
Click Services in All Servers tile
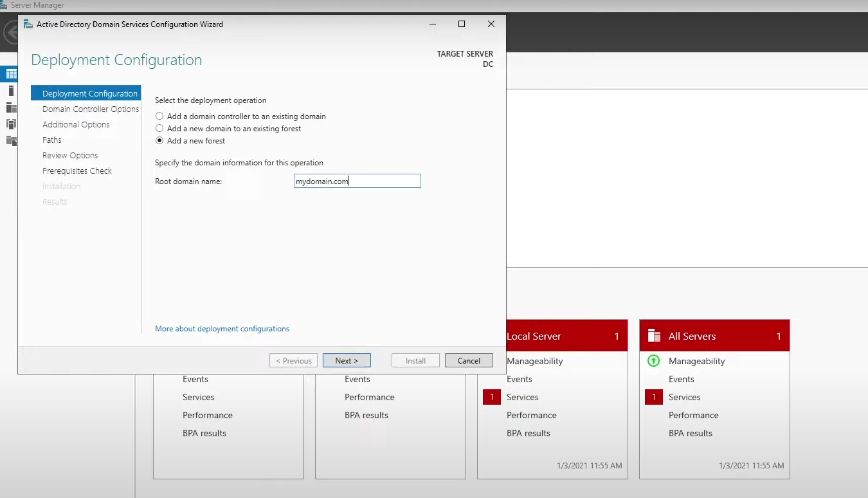tap(684, 397)
